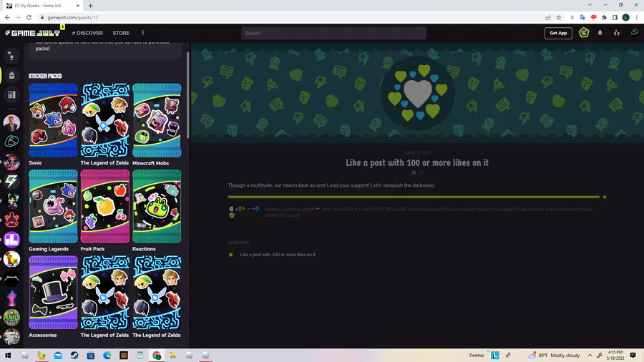Select the Accessories sticker pack
The width and height of the screenshot is (644, 362).
54,293
